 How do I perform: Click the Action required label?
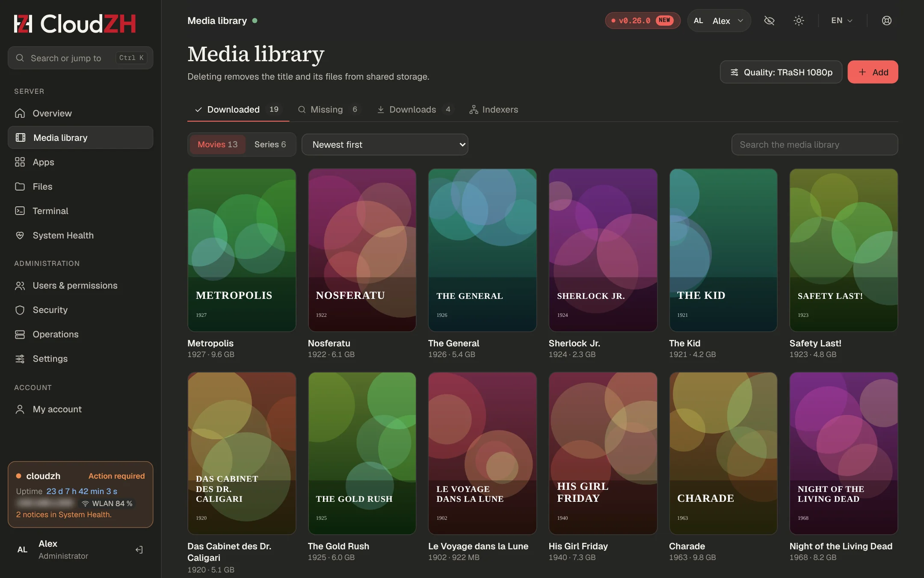116,476
